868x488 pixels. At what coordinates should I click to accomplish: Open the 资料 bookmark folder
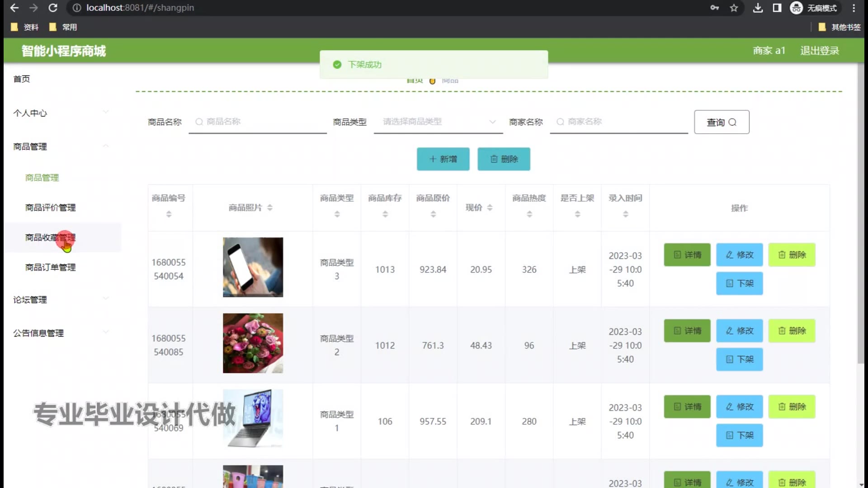25,27
